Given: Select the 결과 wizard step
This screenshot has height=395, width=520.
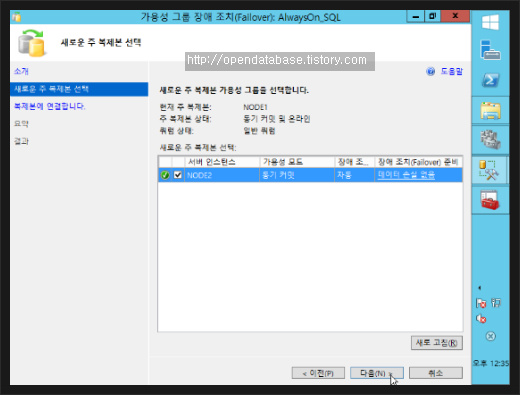Looking at the screenshot, I should [21, 141].
